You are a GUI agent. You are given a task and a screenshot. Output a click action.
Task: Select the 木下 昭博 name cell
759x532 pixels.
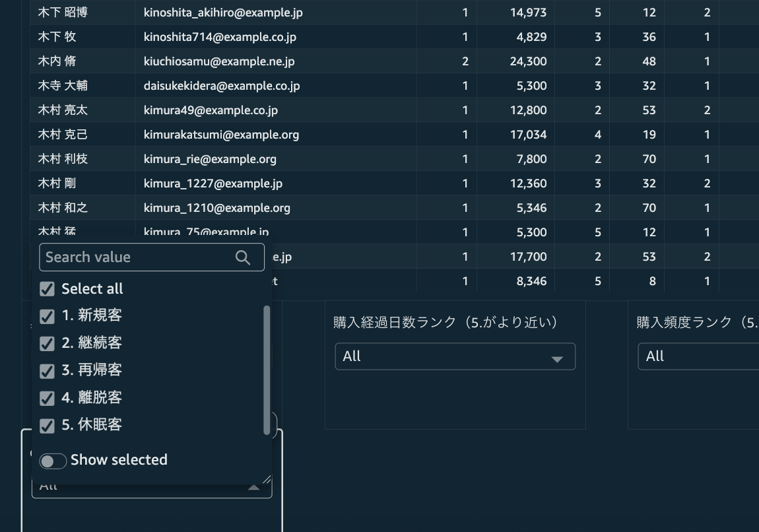click(x=63, y=13)
